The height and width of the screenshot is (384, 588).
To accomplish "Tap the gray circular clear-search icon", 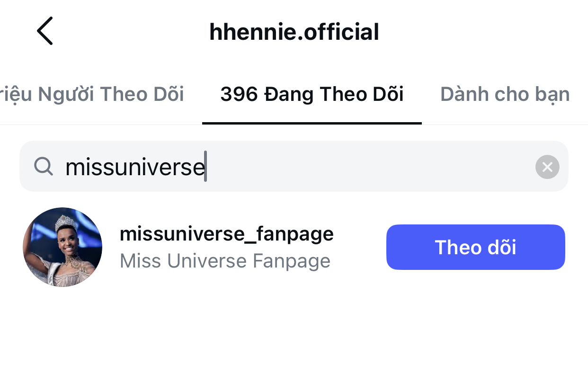I will coord(547,167).
